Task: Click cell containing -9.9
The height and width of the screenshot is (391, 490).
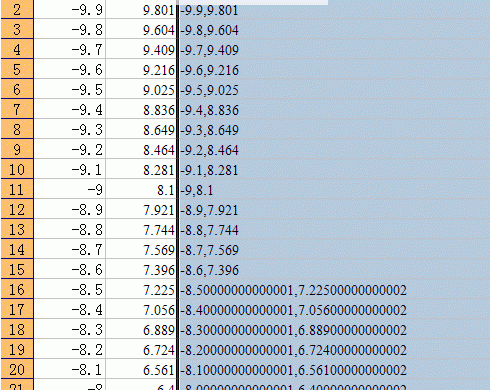Action: click(x=70, y=9)
